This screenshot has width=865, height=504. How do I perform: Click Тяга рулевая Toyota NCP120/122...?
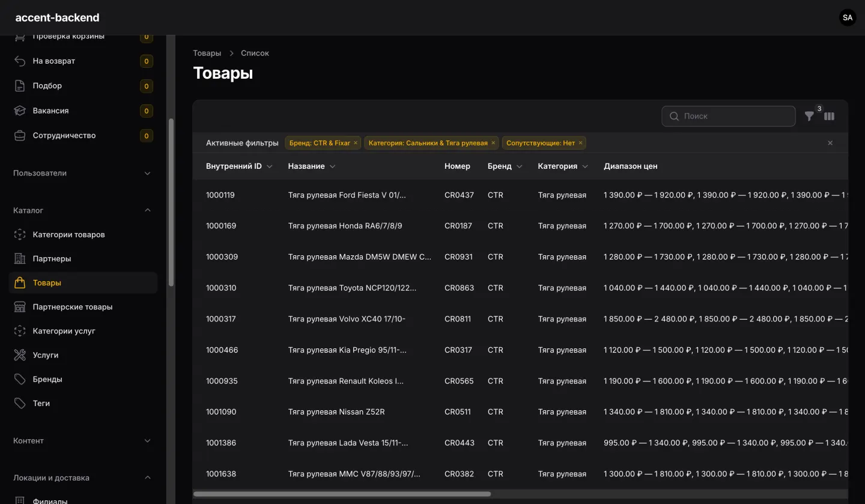click(352, 288)
